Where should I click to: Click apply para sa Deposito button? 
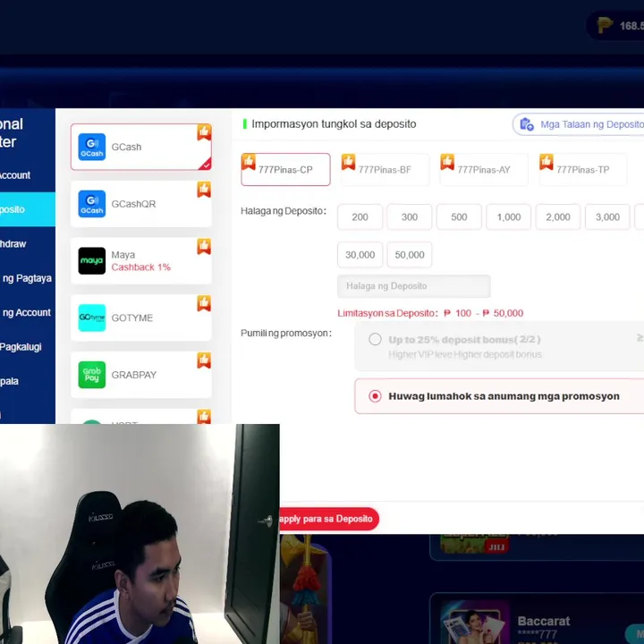(x=328, y=519)
